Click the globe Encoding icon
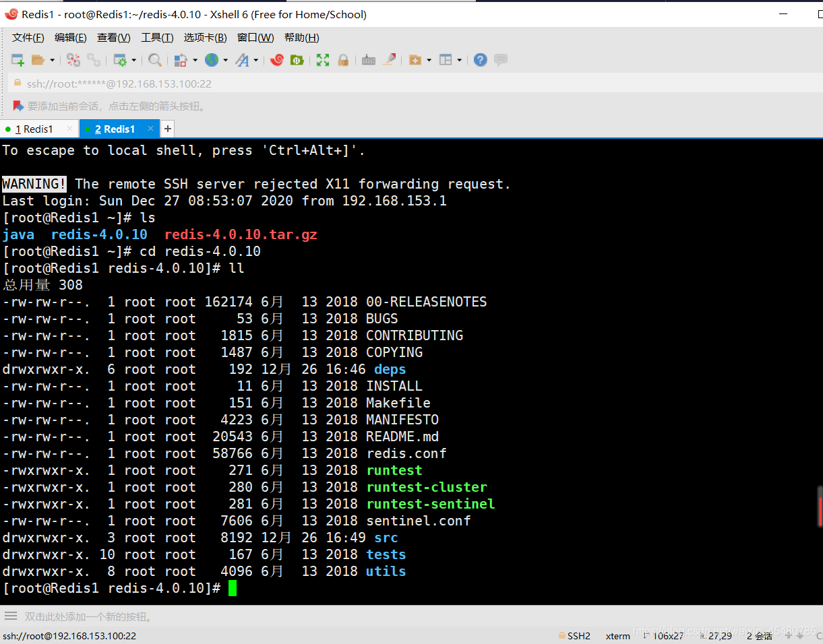This screenshot has height=644, width=823. 212,60
